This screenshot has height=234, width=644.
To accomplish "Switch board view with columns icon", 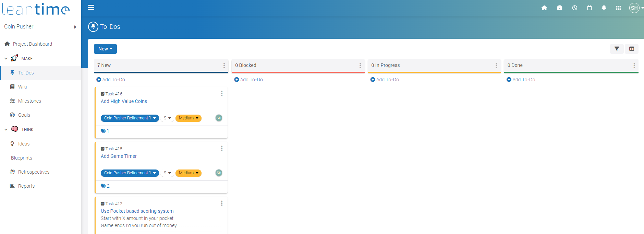I will (632, 49).
